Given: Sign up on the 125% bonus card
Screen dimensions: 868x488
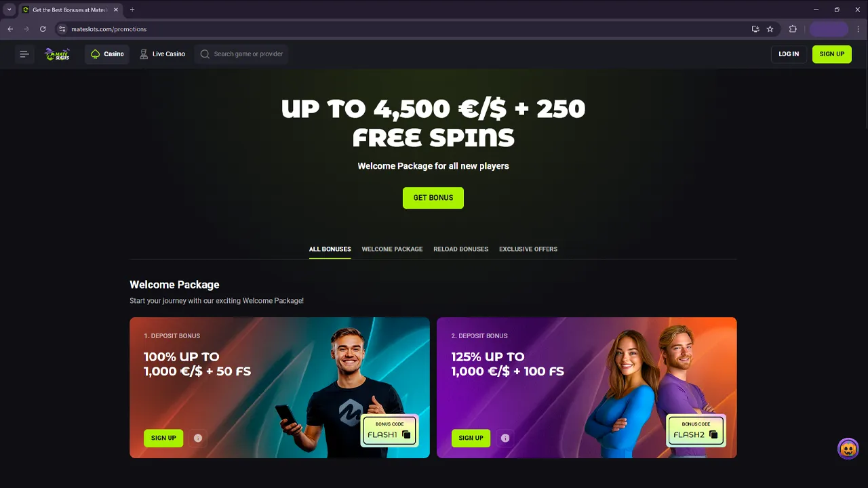Looking at the screenshot, I should (471, 438).
